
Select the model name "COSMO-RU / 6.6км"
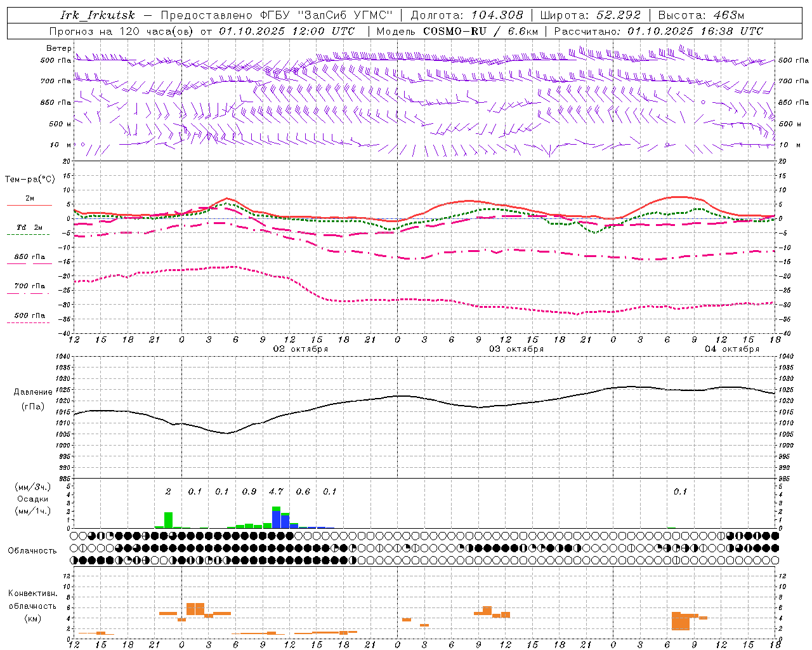click(480, 31)
